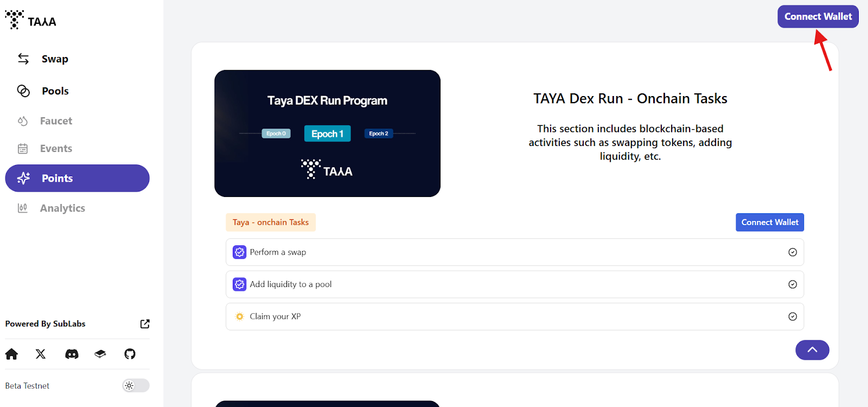This screenshot has height=407, width=868.
Task: Click the TAYA Dex Run - Onchain Tasks heading
Action: (x=630, y=99)
